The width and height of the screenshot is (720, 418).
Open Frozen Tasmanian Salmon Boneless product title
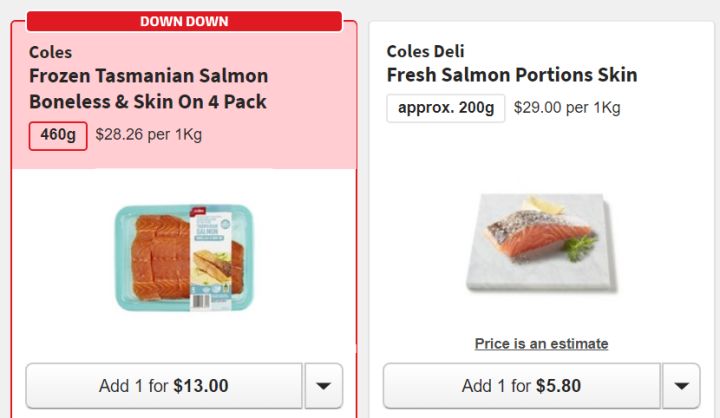click(148, 89)
